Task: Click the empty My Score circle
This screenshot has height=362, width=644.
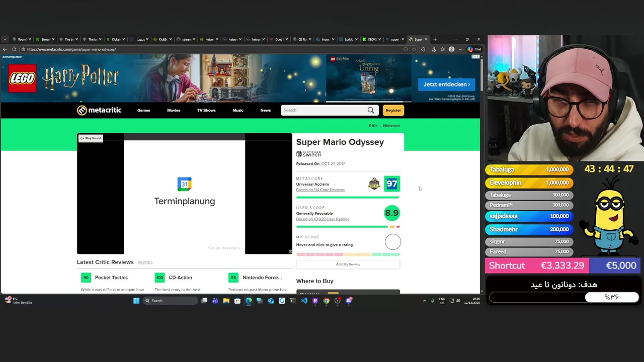Action: [x=393, y=242]
